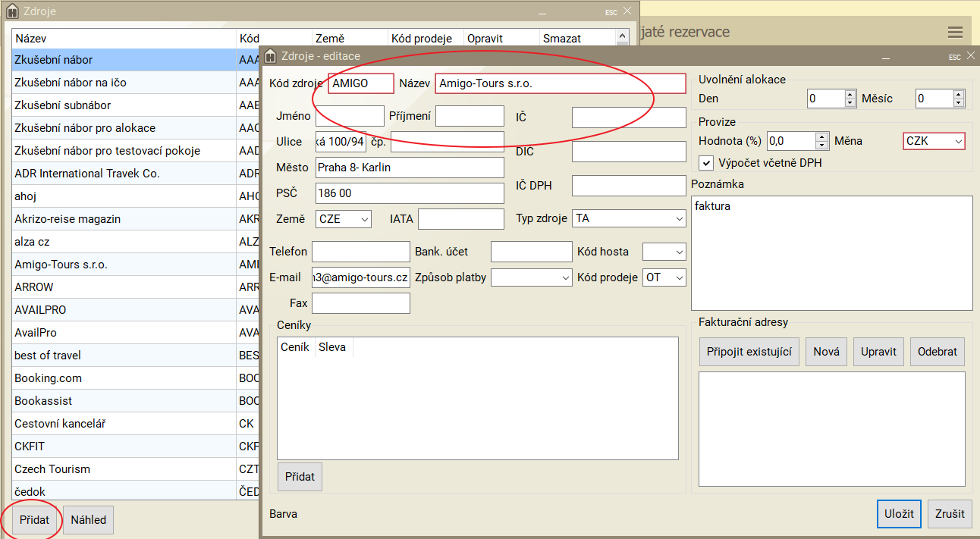This screenshot has height=539, width=980.
Task: Open the Měna currency dropdown
Action: (934, 141)
